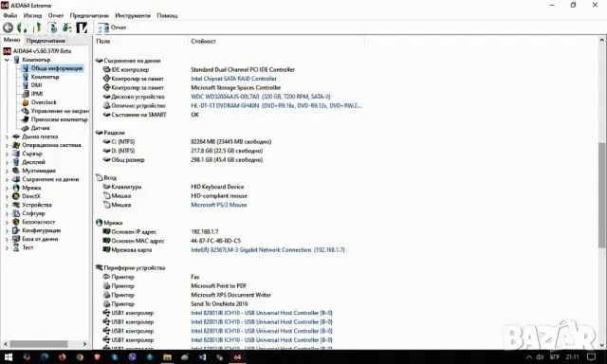Click the tree pane horizontal scrollbar thumb
Image resolution: width=607 pixels, height=364 pixels.
[39, 344]
